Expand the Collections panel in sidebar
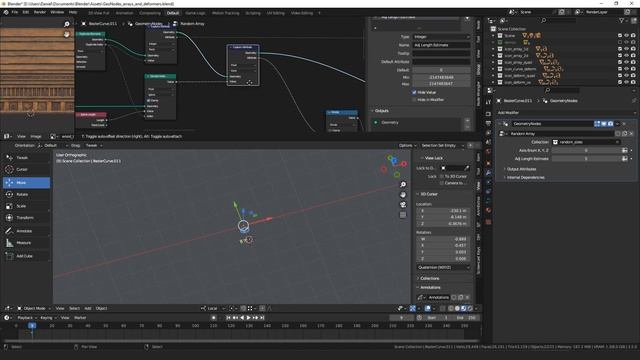This screenshot has height=360, width=640. [x=427, y=278]
